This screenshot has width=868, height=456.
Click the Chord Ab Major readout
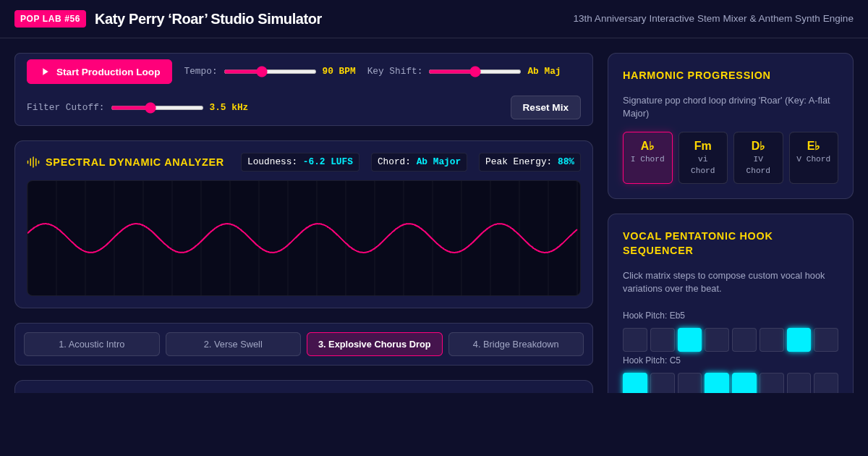419,162
